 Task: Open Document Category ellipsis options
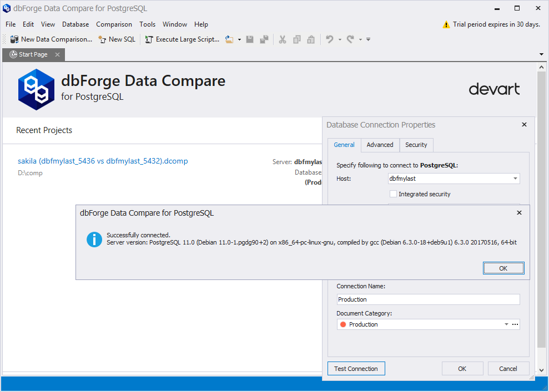pyautogui.click(x=515, y=324)
